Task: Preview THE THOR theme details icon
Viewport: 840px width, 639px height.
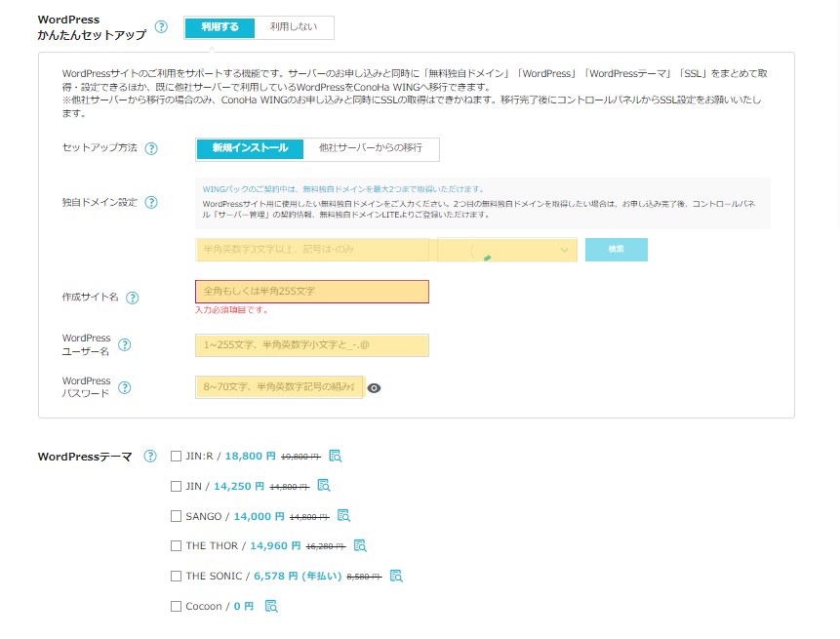Action: [x=360, y=545]
